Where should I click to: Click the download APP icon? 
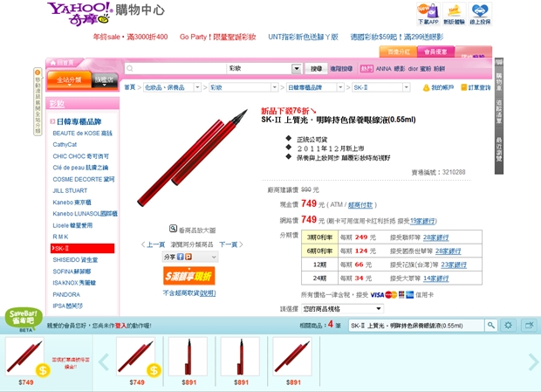click(428, 14)
